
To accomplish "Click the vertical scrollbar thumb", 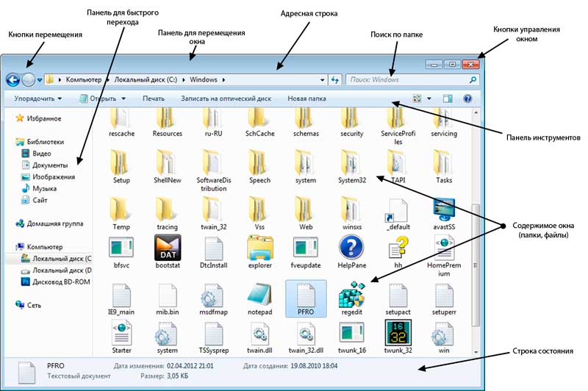I will [x=476, y=265].
